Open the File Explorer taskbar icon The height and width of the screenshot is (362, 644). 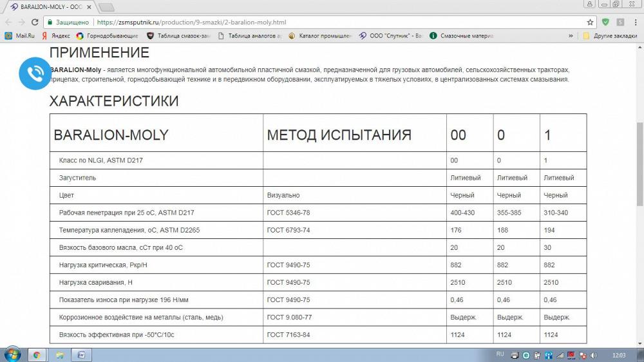click(x=59, y=355)
